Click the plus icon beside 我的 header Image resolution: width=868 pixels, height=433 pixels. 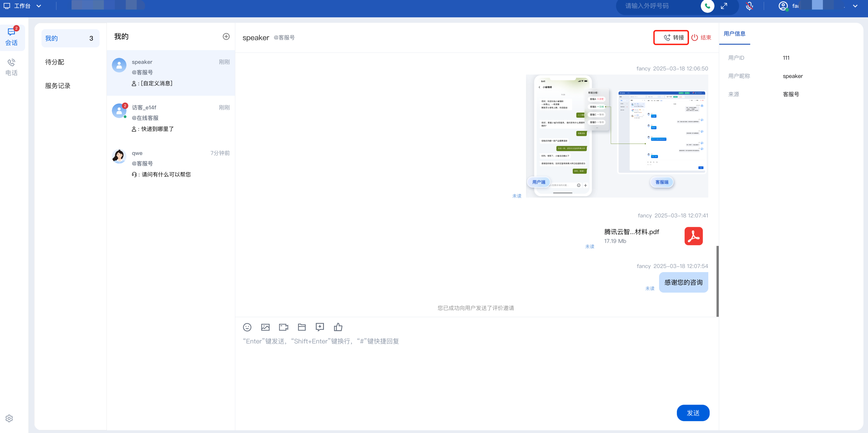(226, 36)
